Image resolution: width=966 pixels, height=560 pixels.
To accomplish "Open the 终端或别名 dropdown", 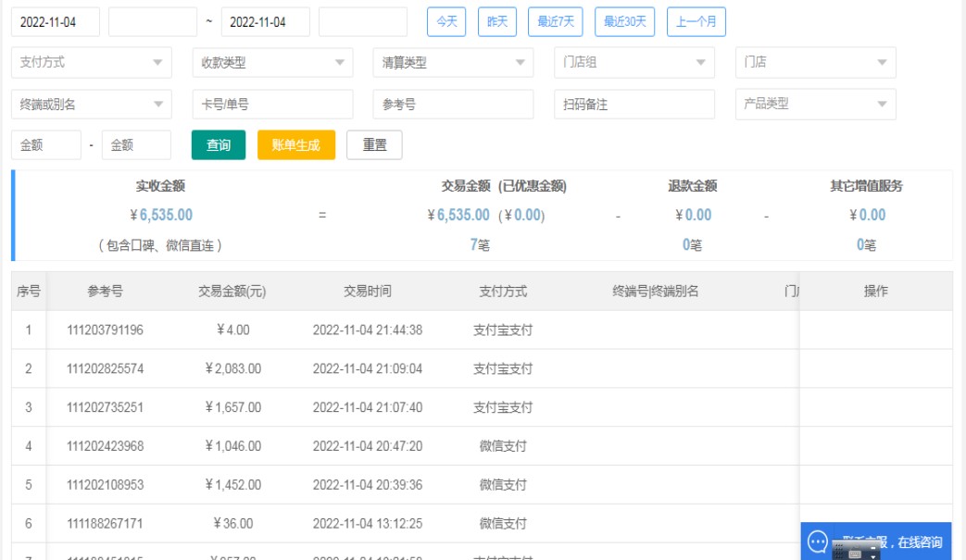I will 91,105.
